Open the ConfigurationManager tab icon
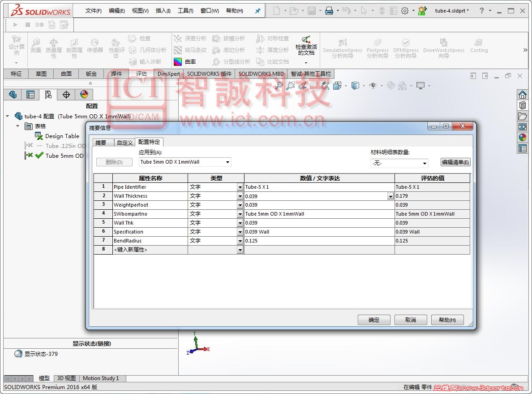Image resolution: width=532 pixels, height=394 pixels. [x=48, y=95]
